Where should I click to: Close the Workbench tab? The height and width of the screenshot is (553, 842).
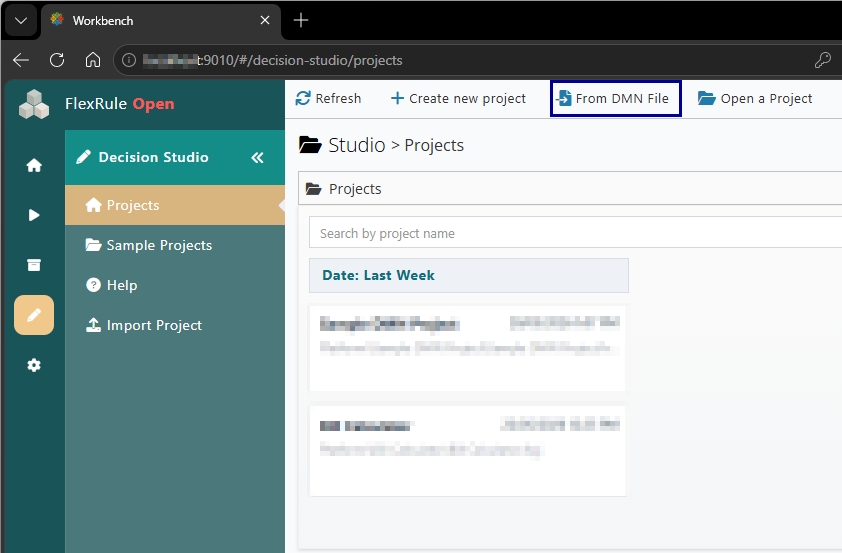click(x=265, y=20)
